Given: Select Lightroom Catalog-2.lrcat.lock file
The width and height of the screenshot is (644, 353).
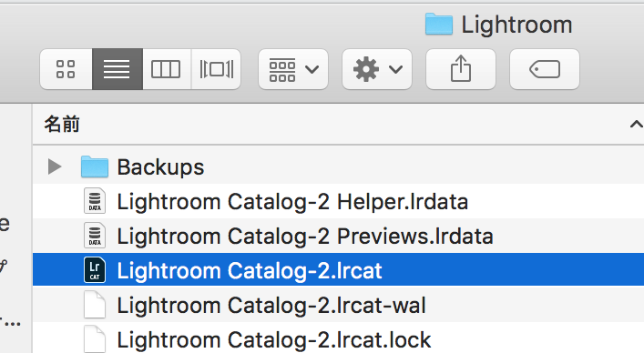Looking at the screenshot, I should (x=339, y=339).
